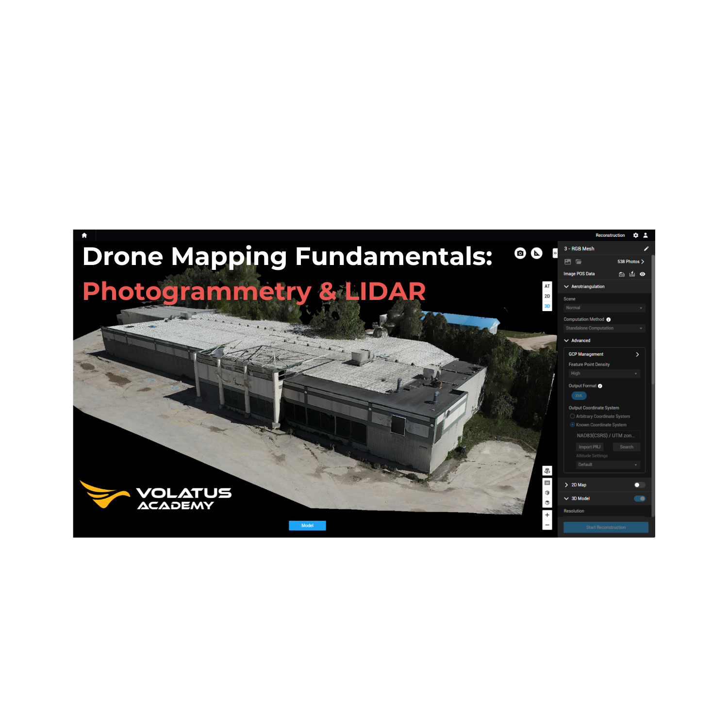Import Image POS Data
Viewport: 728px width, 728px height.
point(622,274)
